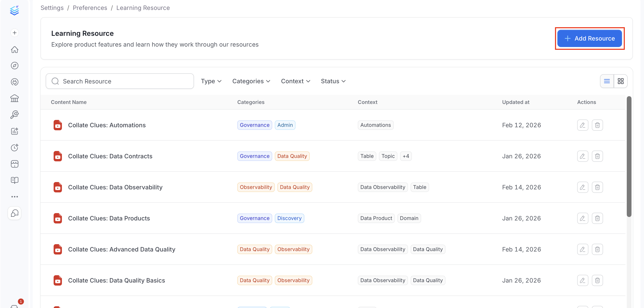Click the Search Resource input field
Screen dimensions: 644x308
[120, 81]
